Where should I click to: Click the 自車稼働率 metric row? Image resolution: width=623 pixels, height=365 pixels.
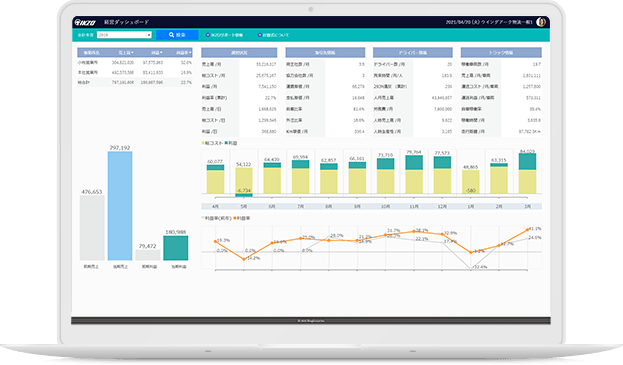coord(501,109)
